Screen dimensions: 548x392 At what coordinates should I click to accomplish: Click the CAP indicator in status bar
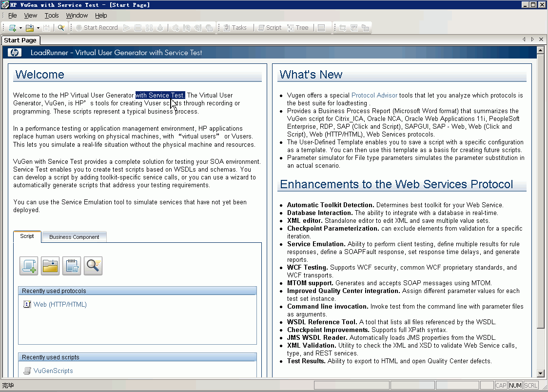(x=501, y=385)
